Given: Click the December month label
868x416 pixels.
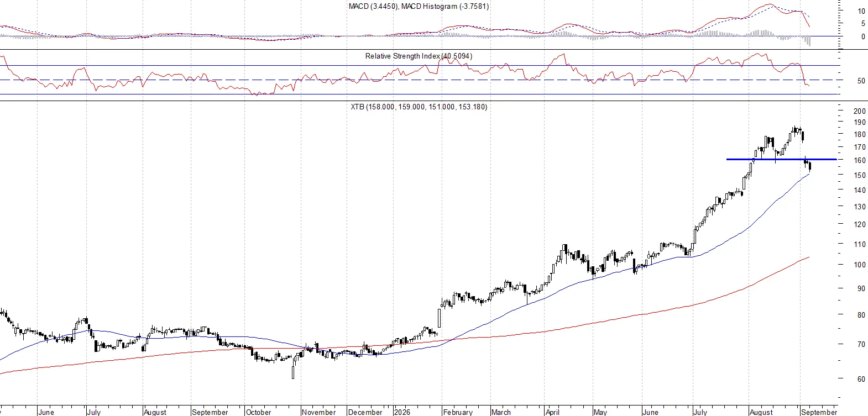Looking at the screenshot, I should (x=365, y=412).
